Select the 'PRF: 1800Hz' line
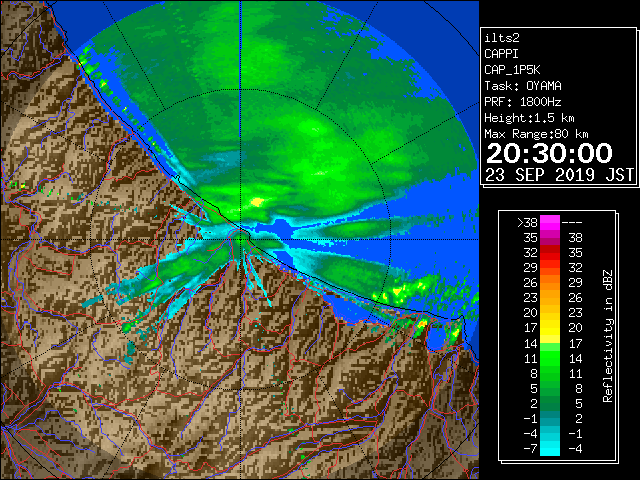The image size is (640, 480). point(523,102)
